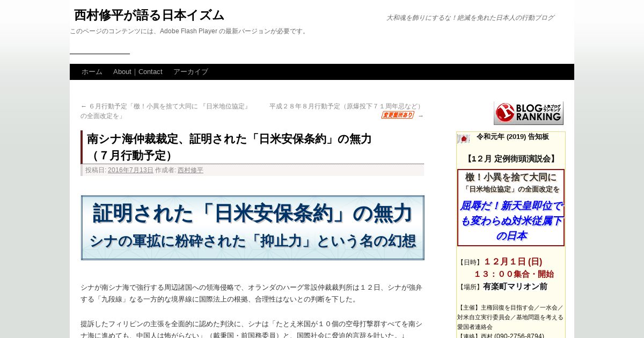
Task: Click second paragraph starting 提訴したフィリピンの主張
Action: (252, 329)
